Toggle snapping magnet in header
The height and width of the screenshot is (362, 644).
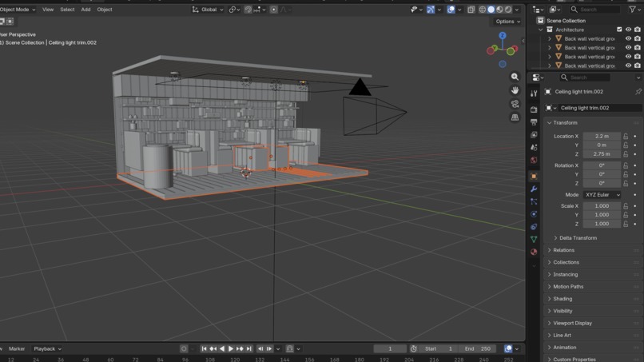248,10
